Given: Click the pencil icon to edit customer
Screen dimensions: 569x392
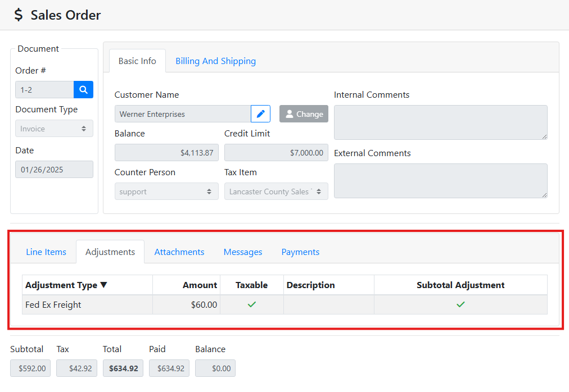Looking at the screenshot, I should (x=260, y=114).
